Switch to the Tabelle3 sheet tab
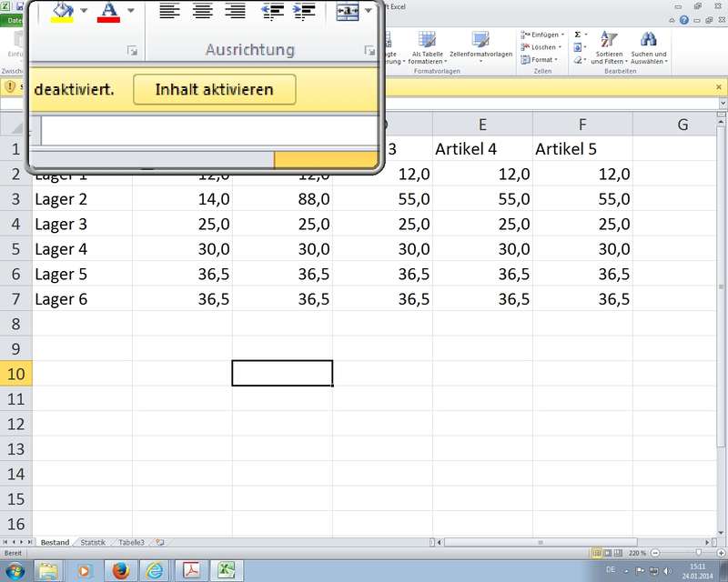This screenshot has width=728, height=582. pos(131,542)
